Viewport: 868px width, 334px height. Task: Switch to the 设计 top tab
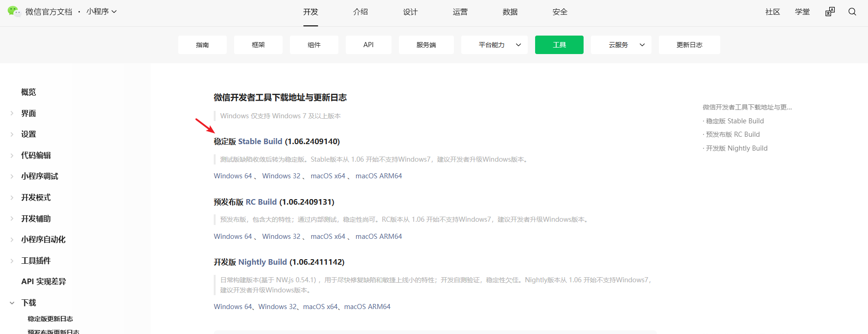[x=410, y=12]
